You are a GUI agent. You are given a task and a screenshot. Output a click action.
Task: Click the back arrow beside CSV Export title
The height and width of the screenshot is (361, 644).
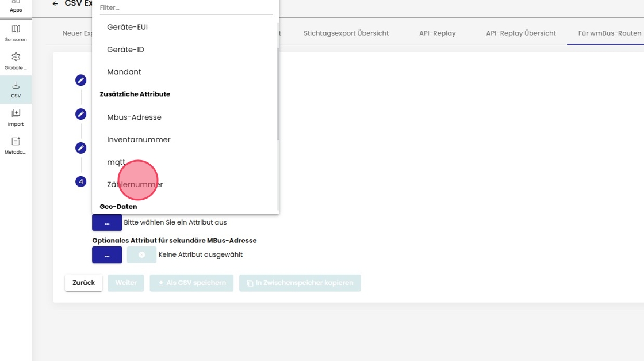tap(55, 3)
